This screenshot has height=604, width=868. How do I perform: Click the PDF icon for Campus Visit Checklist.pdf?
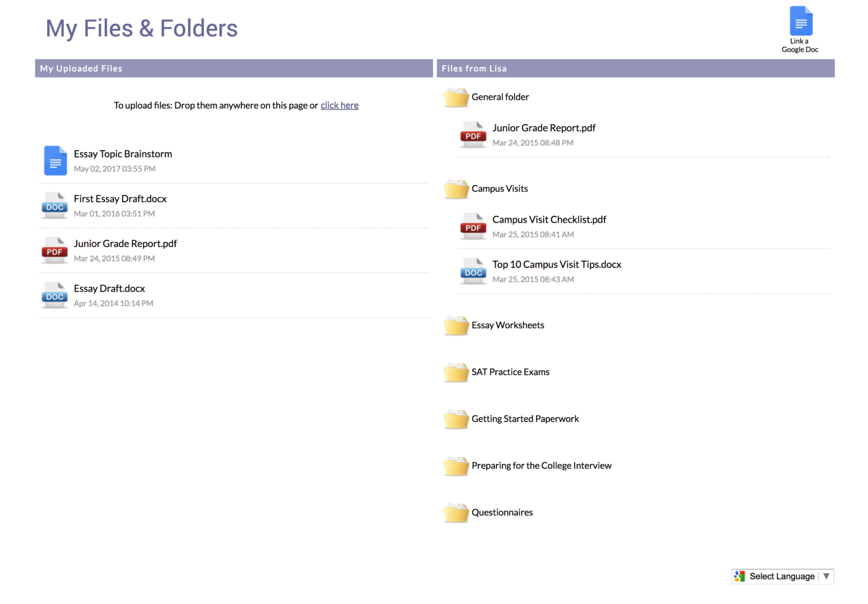pos(473,226)
